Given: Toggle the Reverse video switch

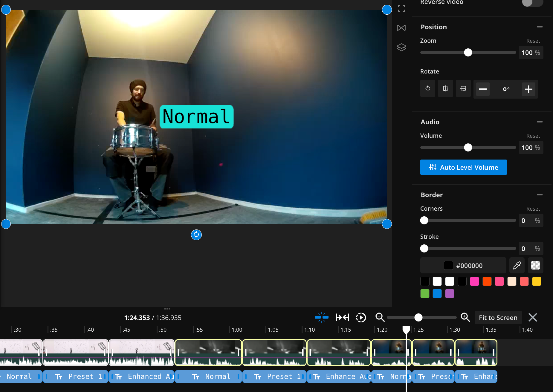Looking at the screenshot, I should [x=532, y=3].
